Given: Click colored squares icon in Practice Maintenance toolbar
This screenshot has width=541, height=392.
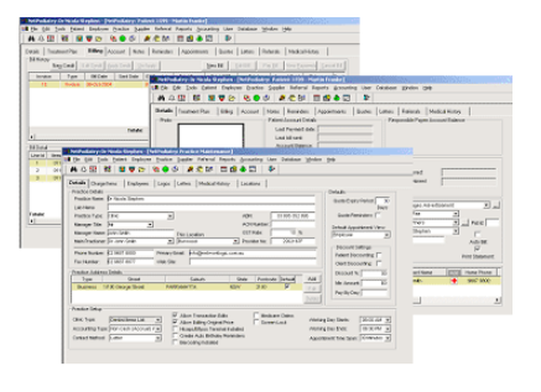Looking at the screenshot, I should point(107,169).
